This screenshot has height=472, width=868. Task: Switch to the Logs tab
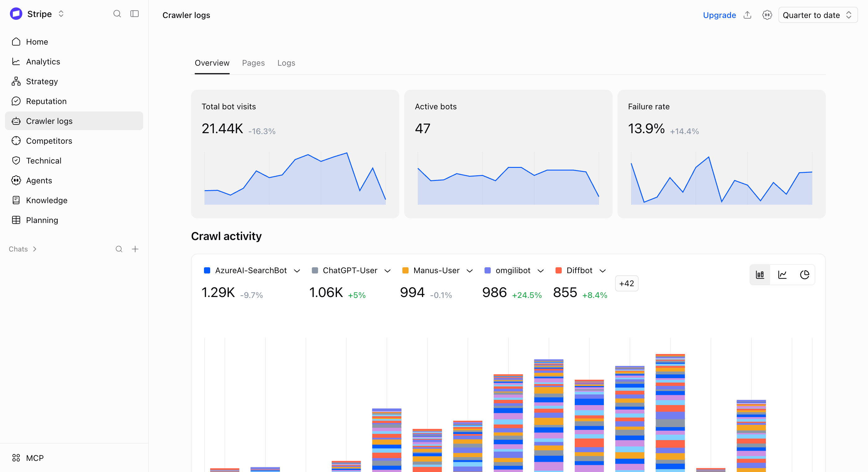click(x=286, y=63)
